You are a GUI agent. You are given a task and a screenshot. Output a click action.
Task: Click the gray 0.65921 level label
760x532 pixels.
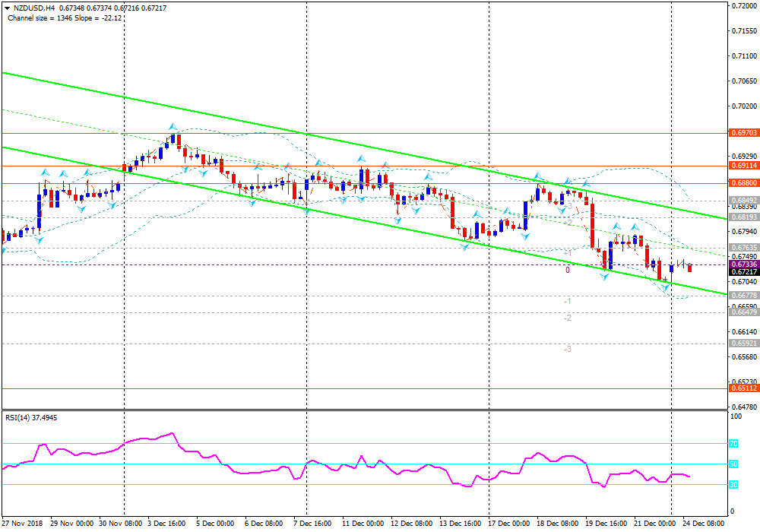point(743,343)
